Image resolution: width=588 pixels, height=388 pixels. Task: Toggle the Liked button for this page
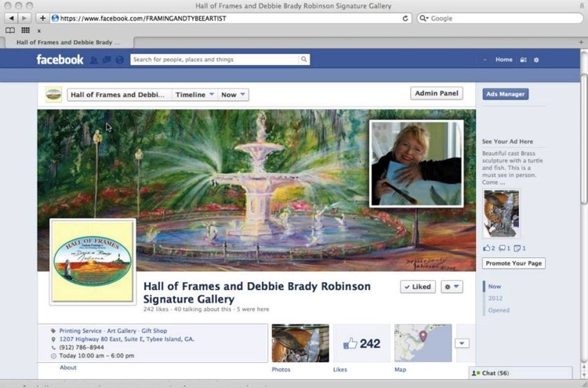[418, 287]
